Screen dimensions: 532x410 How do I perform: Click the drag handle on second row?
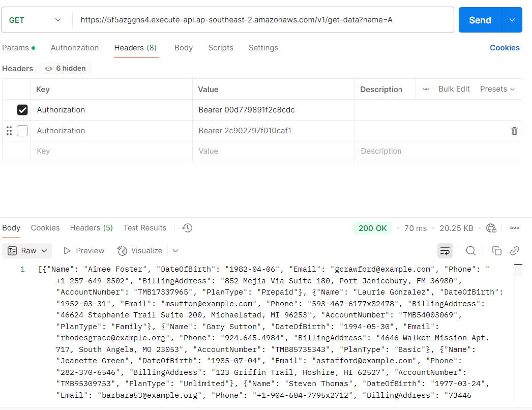click(9, 131)
